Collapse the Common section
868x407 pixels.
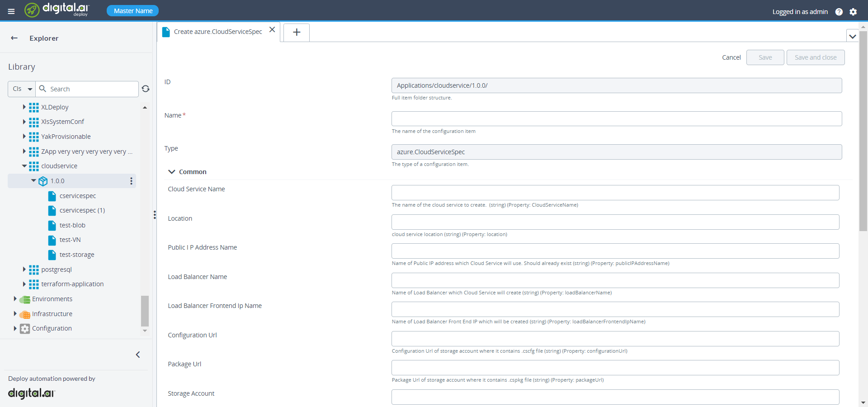tap(172, 172)
